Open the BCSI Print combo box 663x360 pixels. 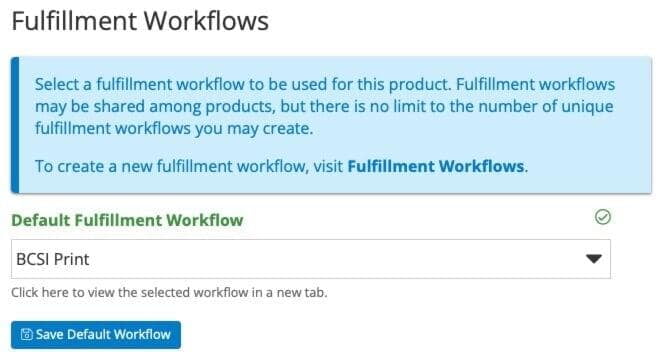click(x=311, y=259)
